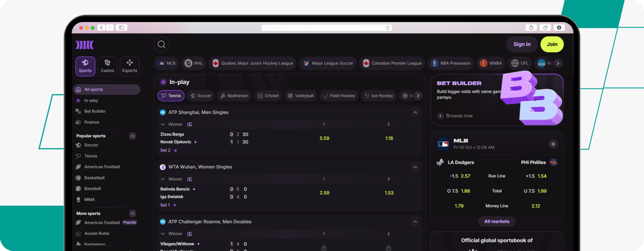Open stats icon for WTA Wuhan Winner
Screen dimensions: 644x251
190,179
